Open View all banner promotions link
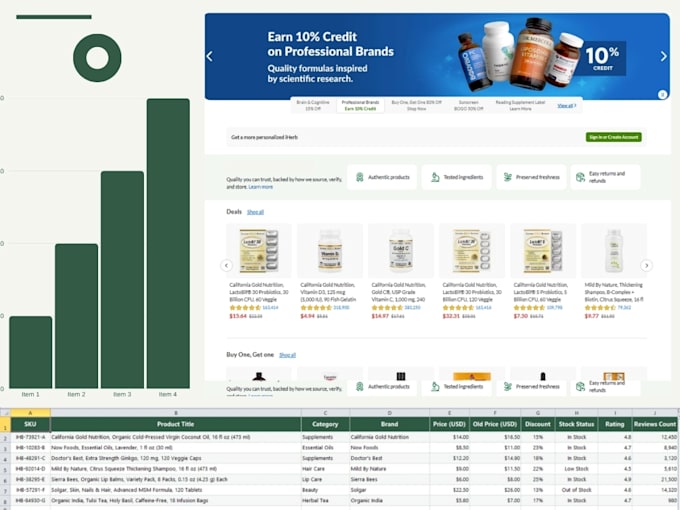Image resolution: width=680 pixels, height=510 pixels. 566,105
